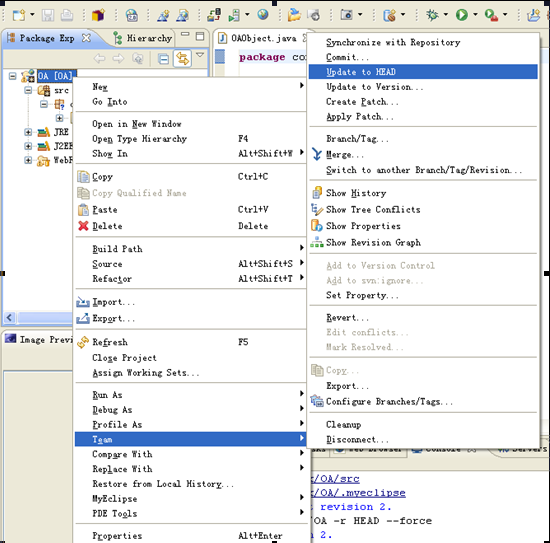This screenshot has width=550, height=543.
Task: Select the Image Preview tab
Action: point(39,339)
